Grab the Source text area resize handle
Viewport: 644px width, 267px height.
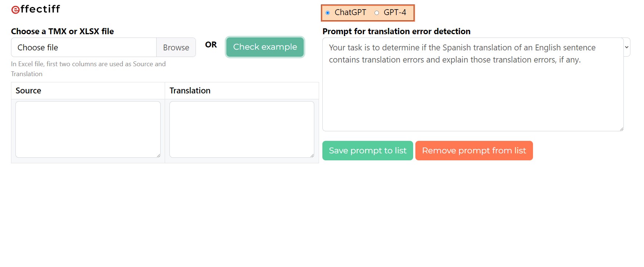[158, 156]
